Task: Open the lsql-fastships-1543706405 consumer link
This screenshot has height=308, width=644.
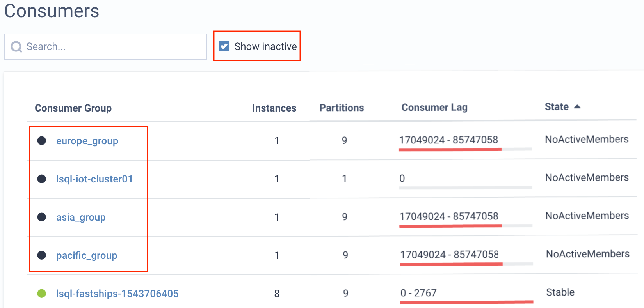Action: [x=117, y=294]
